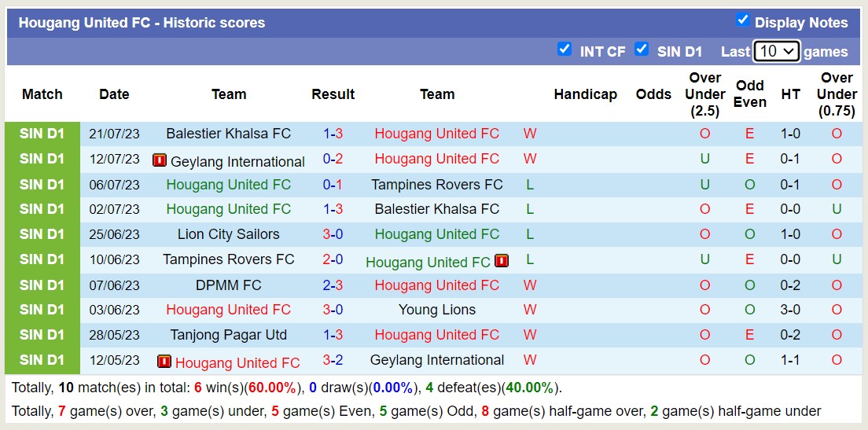The width and height of the screenshot is (868, 430).
Task: Click the 3-0 result on 25/06/23
Action: pyautogui.click(x=333, y=234)
